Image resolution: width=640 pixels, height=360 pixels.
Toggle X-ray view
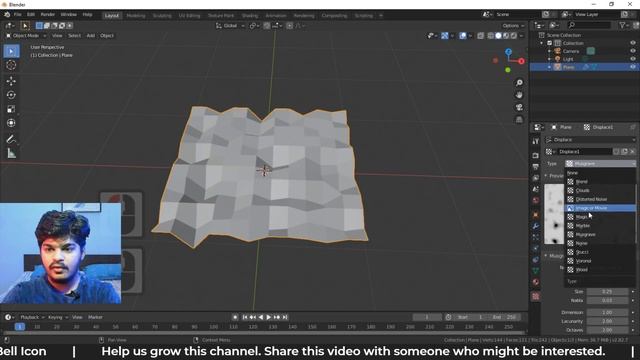(x=480, y=36)
